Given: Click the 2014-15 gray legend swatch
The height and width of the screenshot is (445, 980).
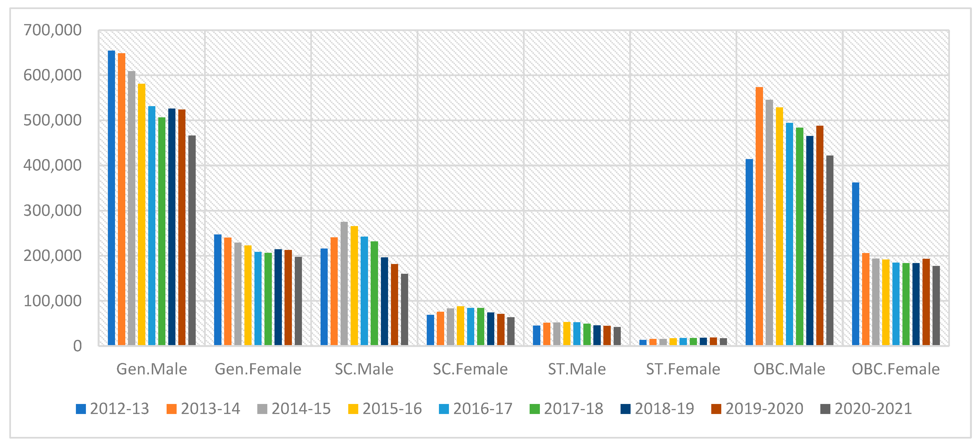Looking at the screenshot, I should pyautogui.click(x=262, y=409).
